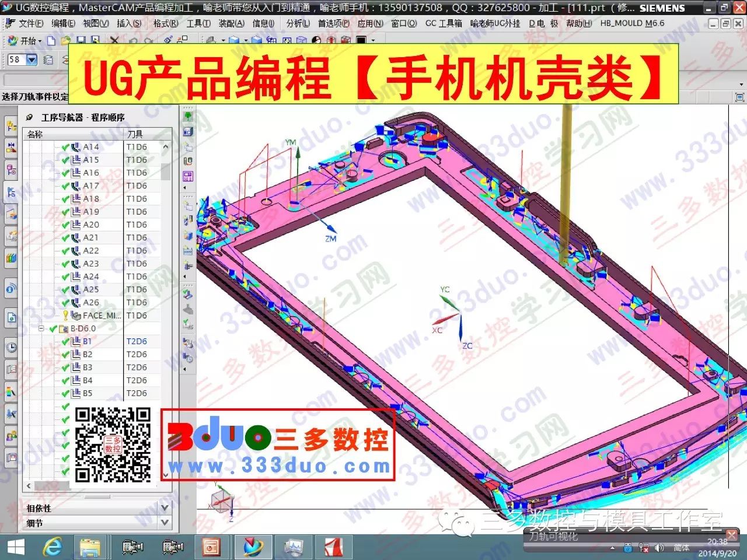Open Internet Explorer from taskbar
The width and height of the screenshot is (747, 560).
pos(53,547)
